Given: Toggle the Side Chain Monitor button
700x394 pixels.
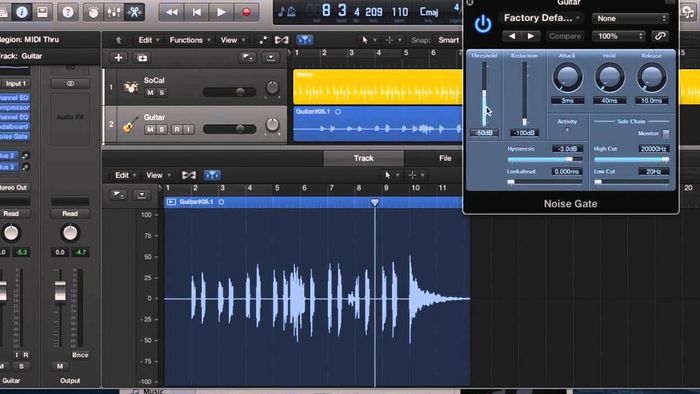Looking at the screenshot, I should click(666, 133).
